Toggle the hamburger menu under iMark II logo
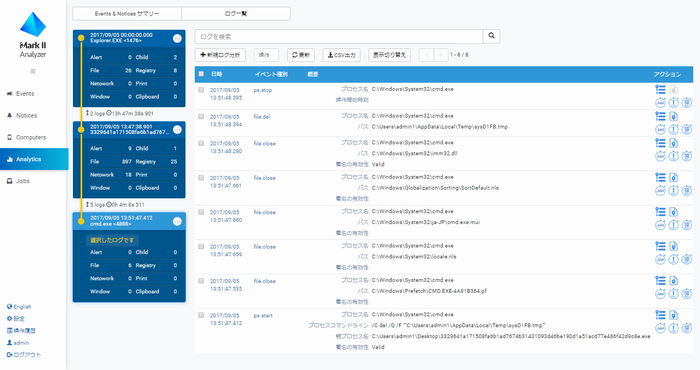This screenshot has height=370, width=700. 33,71
